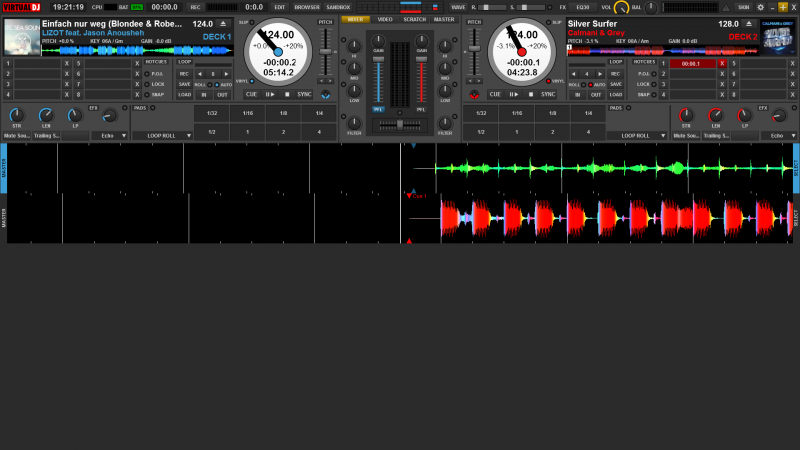Image resolution: width=800 pixels, height=450 pixels.
Task: Play or pause Deck 1
Action: coord(270,94)
